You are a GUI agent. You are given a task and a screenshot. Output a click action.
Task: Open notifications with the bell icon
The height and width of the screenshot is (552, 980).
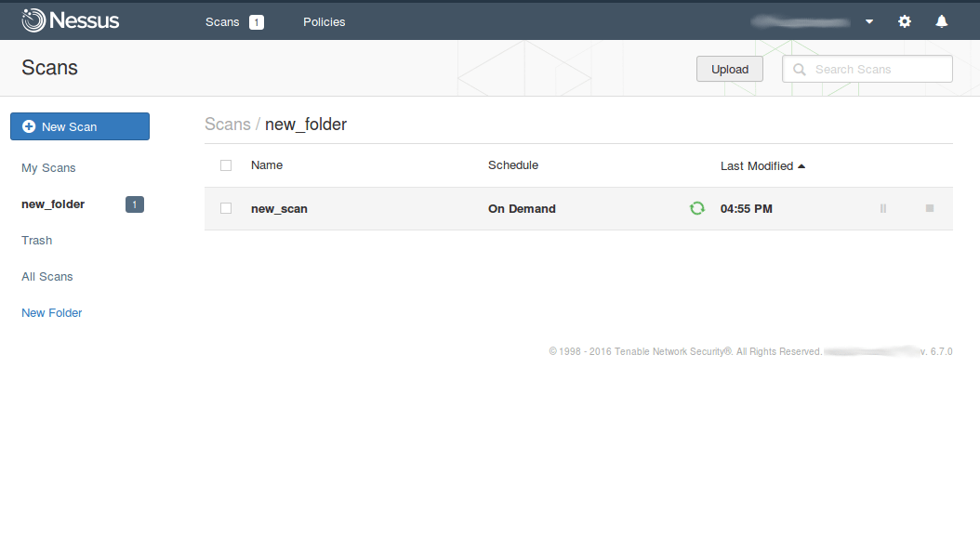click(x=941, y=20)
